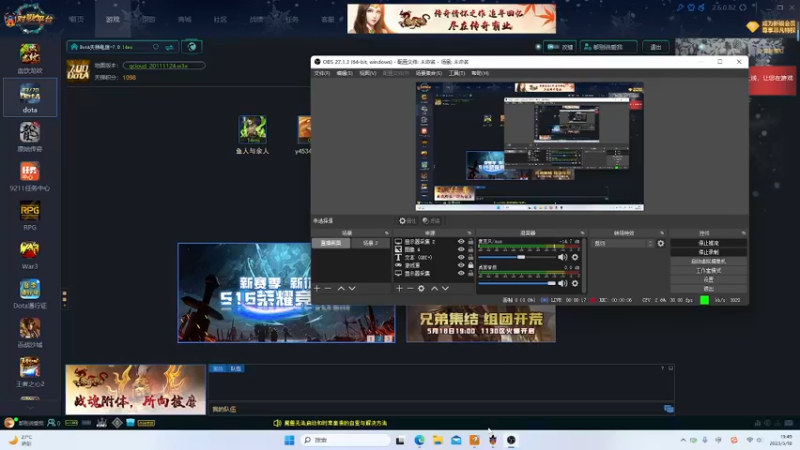
Task: Move OBS scene up
Action: coord(341,288)
